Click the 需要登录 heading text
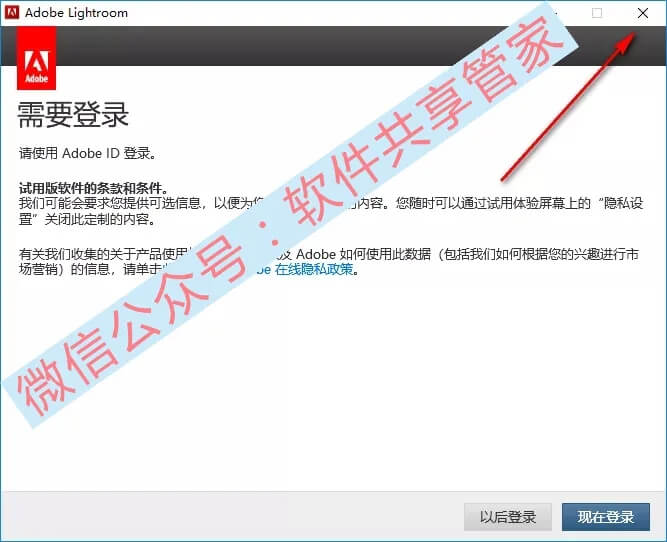The width and height of the screenshot is (667, 542). coord(73,115)
